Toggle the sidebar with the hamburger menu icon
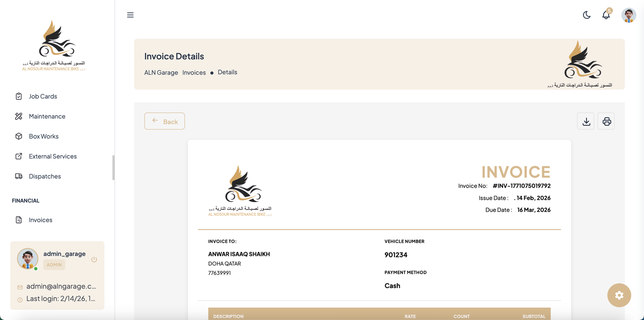The height and width of the screenshot is (320, 644). [130, 15]
